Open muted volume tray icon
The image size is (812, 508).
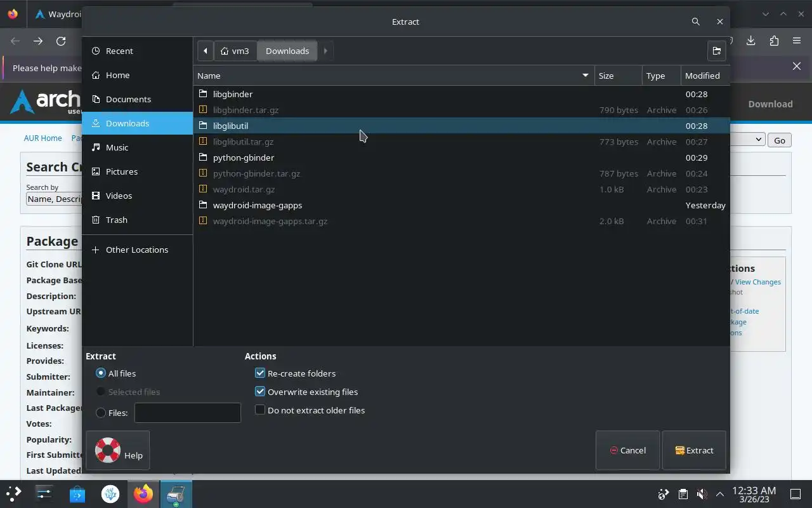coord(702,494)
